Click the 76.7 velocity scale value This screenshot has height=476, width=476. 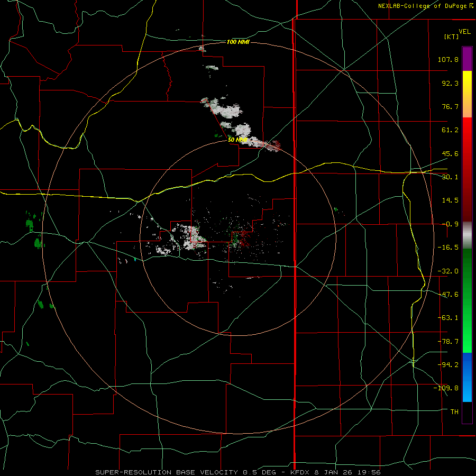click(x=450, y=106)
